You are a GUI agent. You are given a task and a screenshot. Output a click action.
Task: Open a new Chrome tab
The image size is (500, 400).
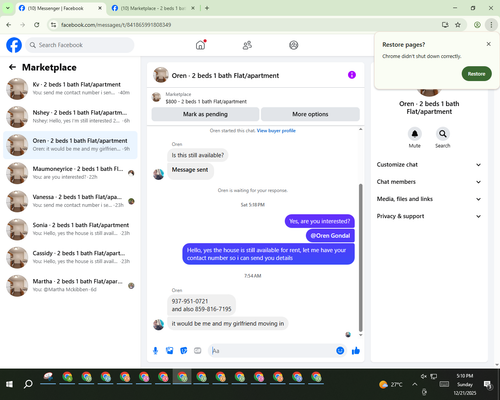coord(207,8)
